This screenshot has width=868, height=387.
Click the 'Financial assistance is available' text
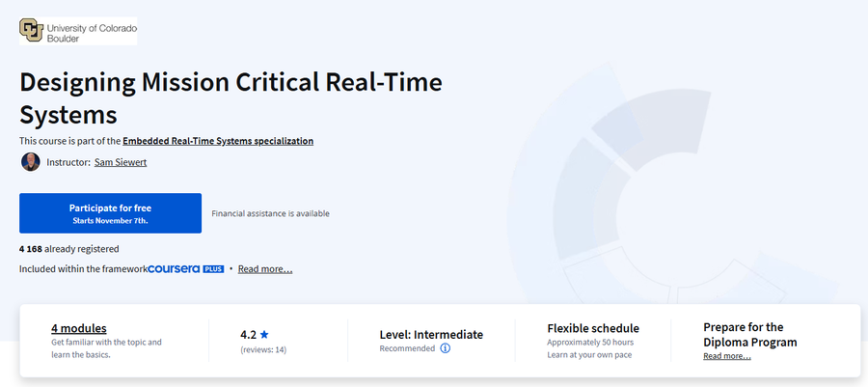[x=271, y=213]
